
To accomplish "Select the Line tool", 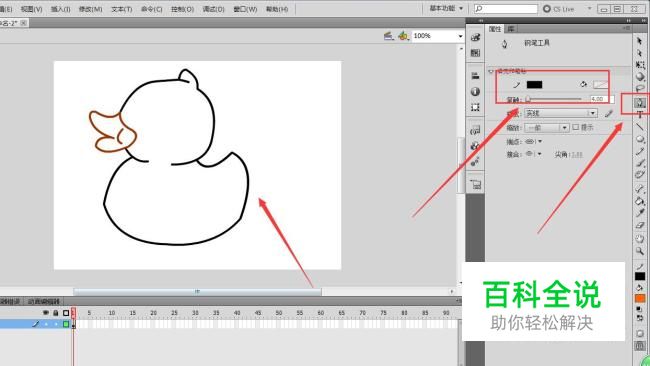I will (x=640, y=127).
